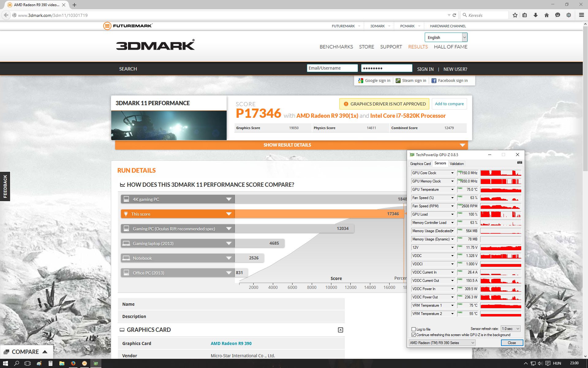Open the action center notification icon
This screenshot has width=588, height=368.
coord(548,363)
